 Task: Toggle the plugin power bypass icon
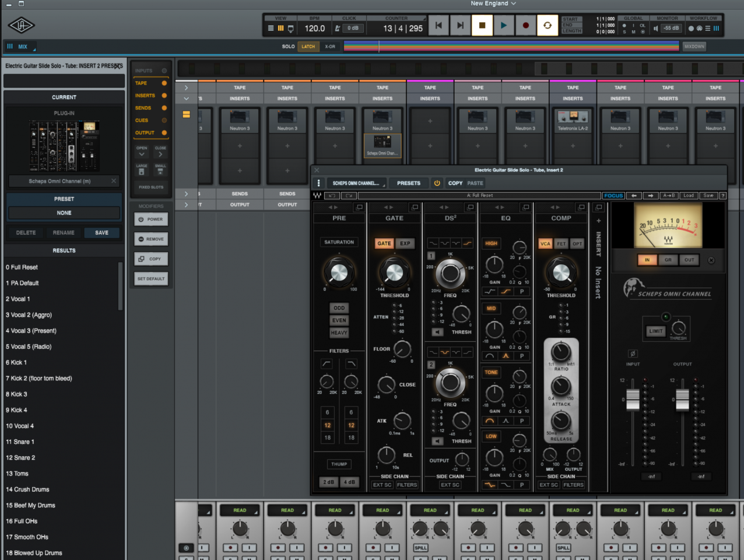[x=437, y=183]
